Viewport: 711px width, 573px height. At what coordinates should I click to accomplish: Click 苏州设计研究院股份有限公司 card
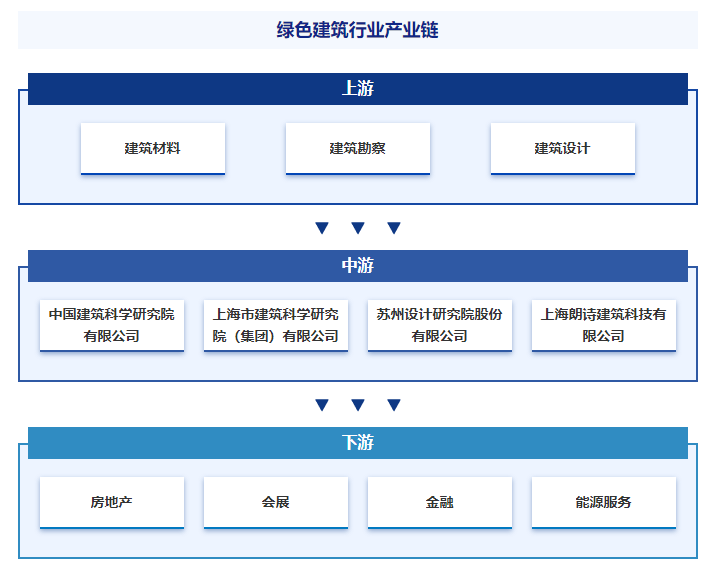click(440, 325)
